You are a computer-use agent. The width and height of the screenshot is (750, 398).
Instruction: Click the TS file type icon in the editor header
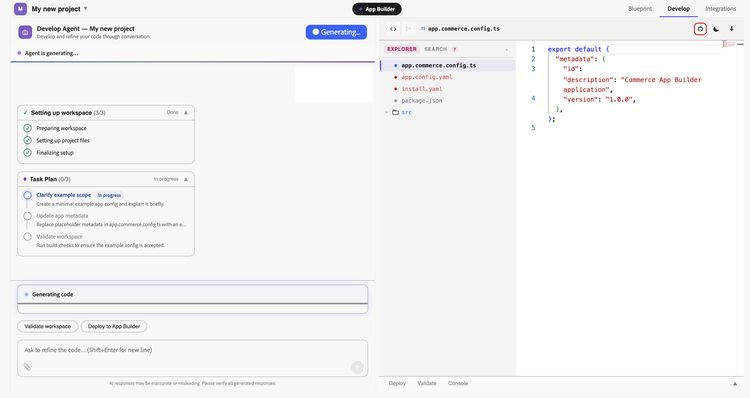(423, 29)
